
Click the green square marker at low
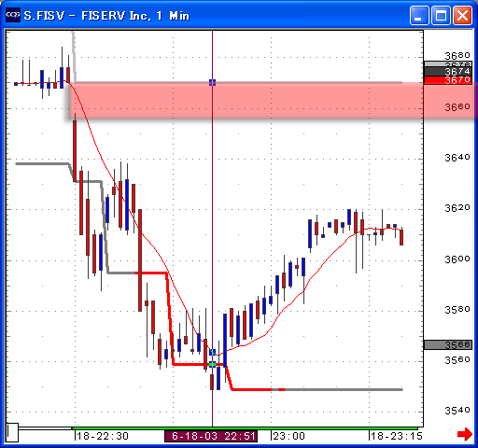pyautogui.click(x=213, y=364)
